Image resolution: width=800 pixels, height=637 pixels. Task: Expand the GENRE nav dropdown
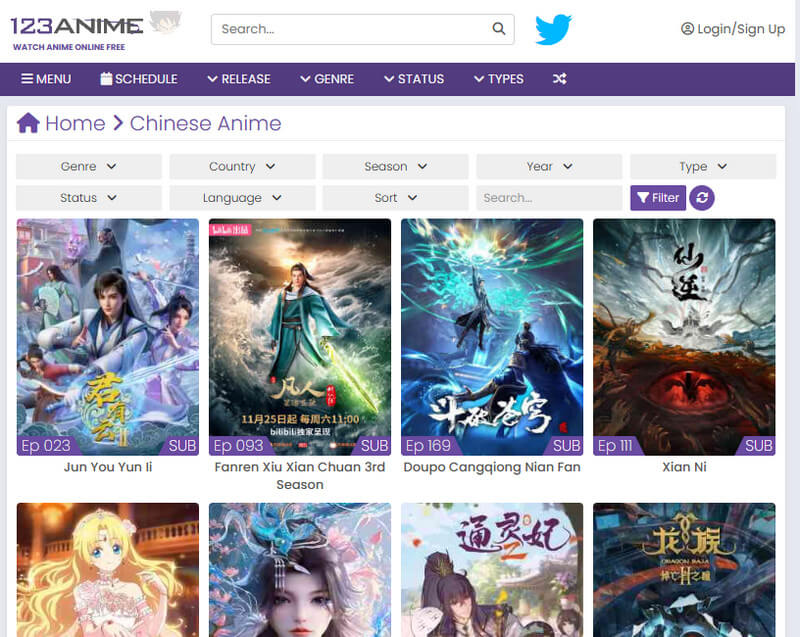[327, 79]
